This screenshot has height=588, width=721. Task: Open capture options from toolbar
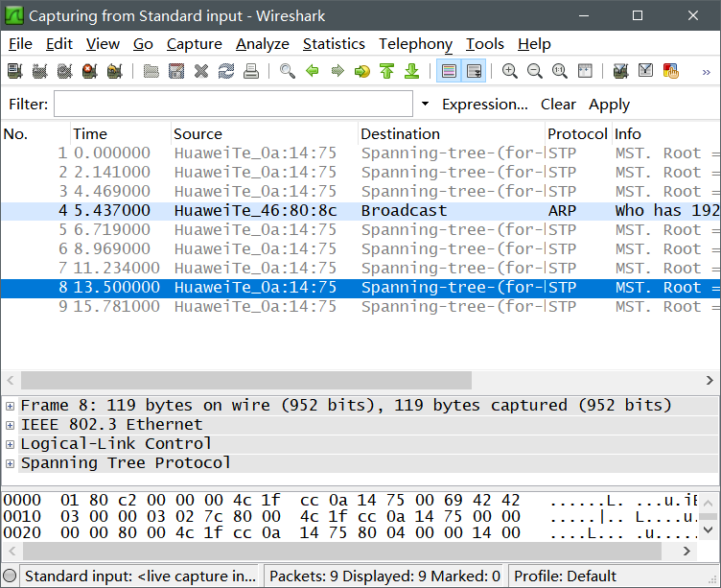pyautogui.click(x=39, y=71)
